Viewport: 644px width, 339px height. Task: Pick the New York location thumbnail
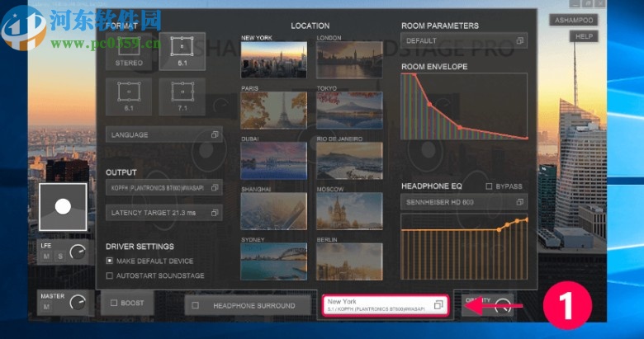(274, 59)
